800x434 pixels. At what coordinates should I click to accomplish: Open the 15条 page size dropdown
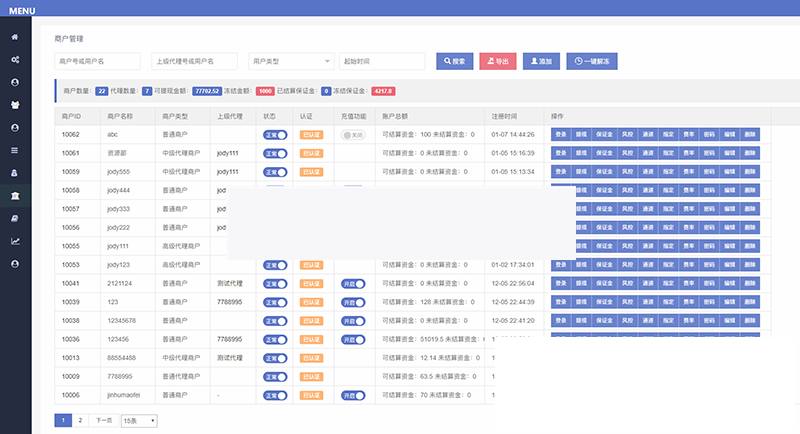[139, 421]
